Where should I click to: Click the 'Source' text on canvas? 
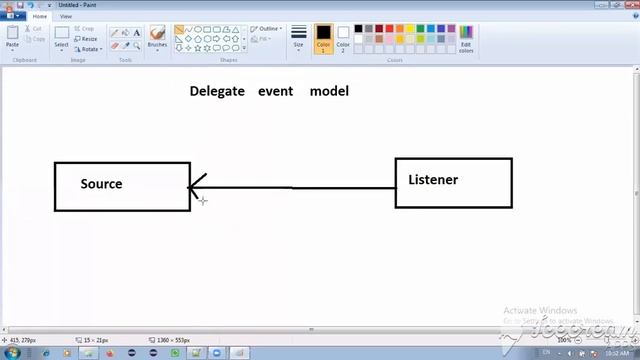coord(101,184)
